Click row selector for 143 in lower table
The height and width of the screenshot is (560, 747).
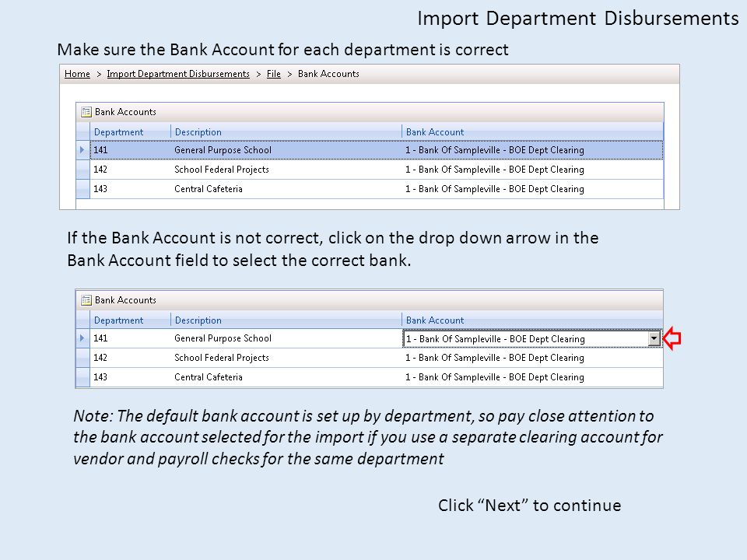83,377
